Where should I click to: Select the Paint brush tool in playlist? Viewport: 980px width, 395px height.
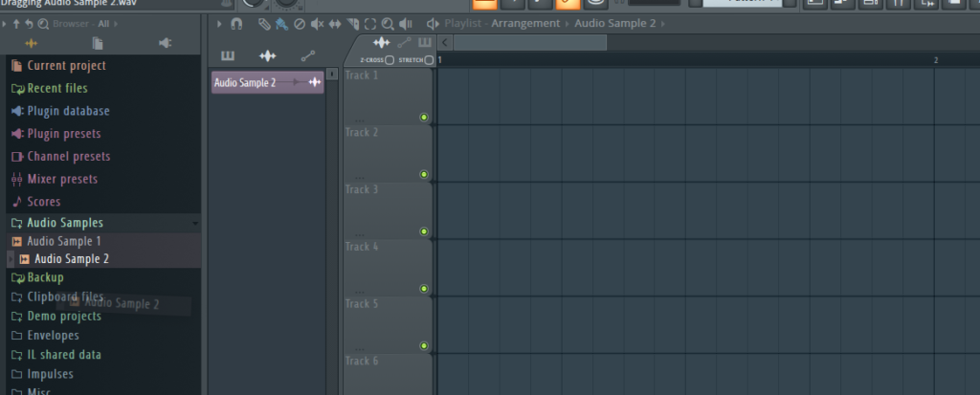pyautogui.click(x=281, y=23)
